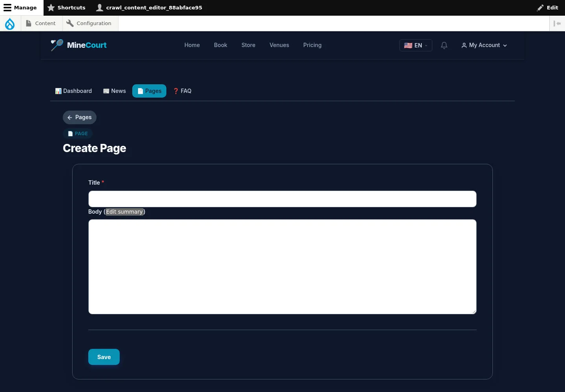Image resolution: width=565 pixels, height=392 pixels.
Task: Click the Drupal drop logo icon
Action: point(10,24)
